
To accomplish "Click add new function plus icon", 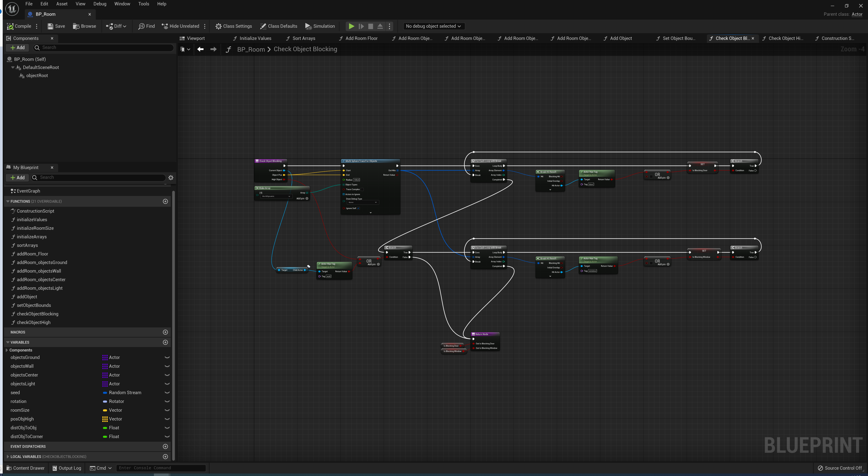I will coord(165,201).
